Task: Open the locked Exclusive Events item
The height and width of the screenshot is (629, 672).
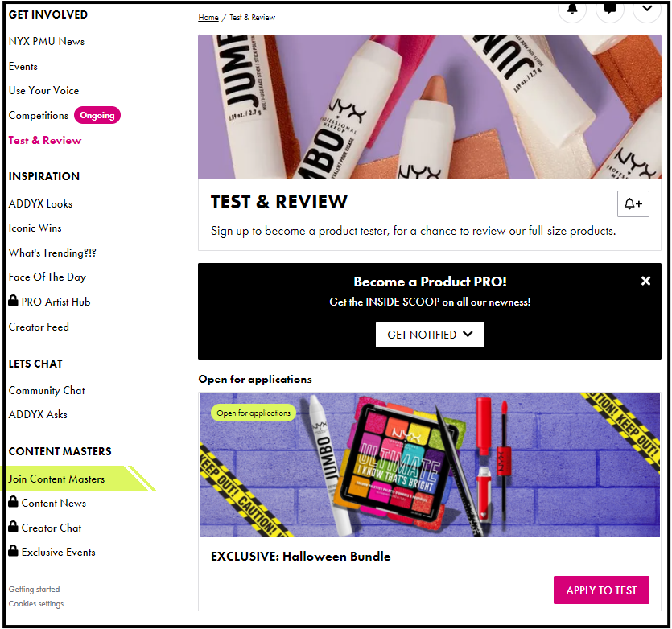Action: pos(52,552)
